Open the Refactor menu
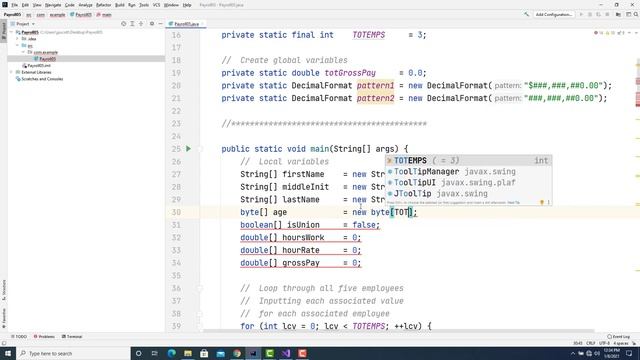This screenshot has height=360, width=640. (103, 5)
